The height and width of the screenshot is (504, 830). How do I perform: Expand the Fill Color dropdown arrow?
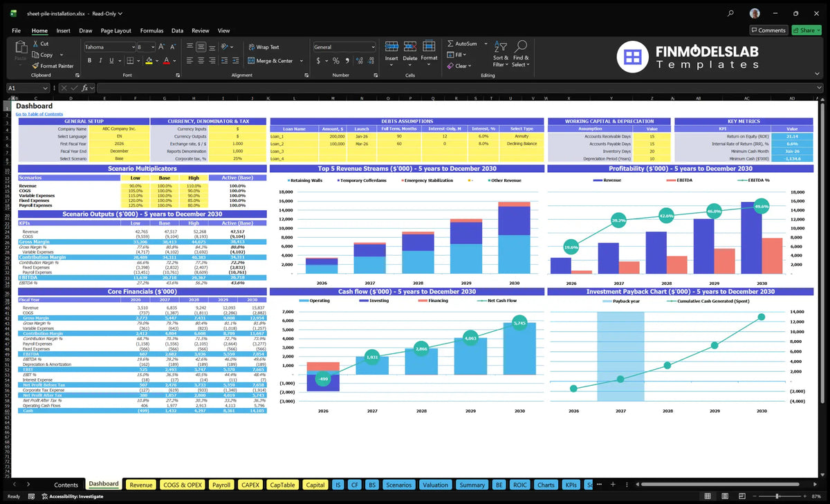[157, 61]
